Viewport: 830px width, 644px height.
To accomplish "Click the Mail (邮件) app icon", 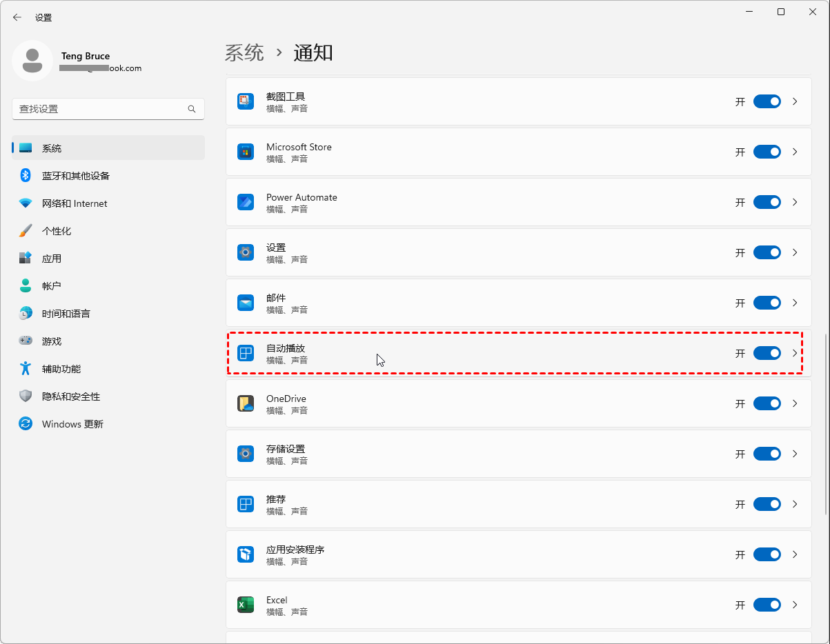I will (x=246, y=303).
